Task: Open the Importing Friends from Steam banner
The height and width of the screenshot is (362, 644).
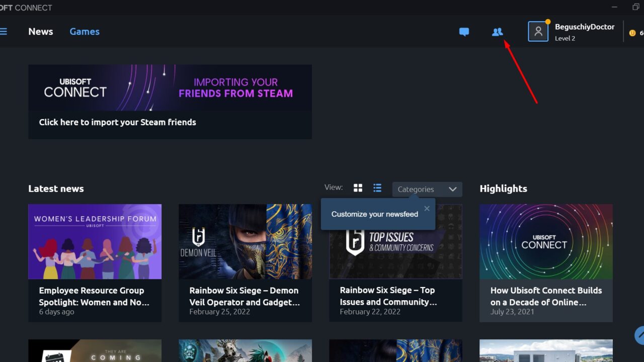Action: [170, 87]
